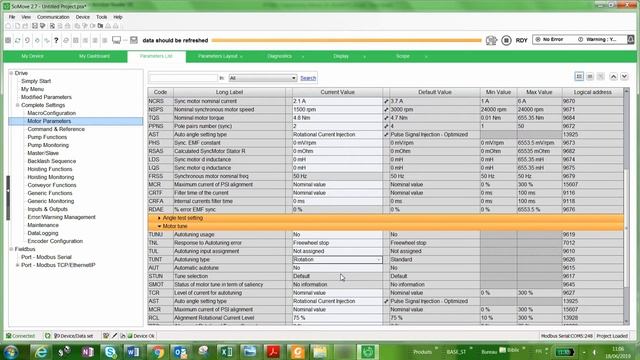Screen dimensions: 640x360
Task: Open the Display tab dropdown arrow
Action: [x=364, y=57]
